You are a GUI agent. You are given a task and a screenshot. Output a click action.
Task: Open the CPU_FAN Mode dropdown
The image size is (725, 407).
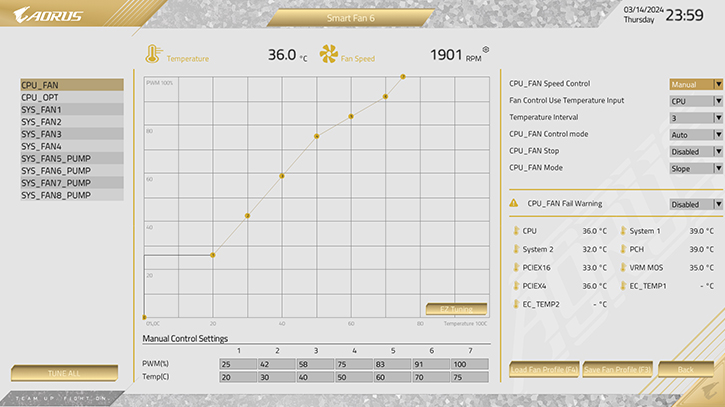[x=696, y=168]
